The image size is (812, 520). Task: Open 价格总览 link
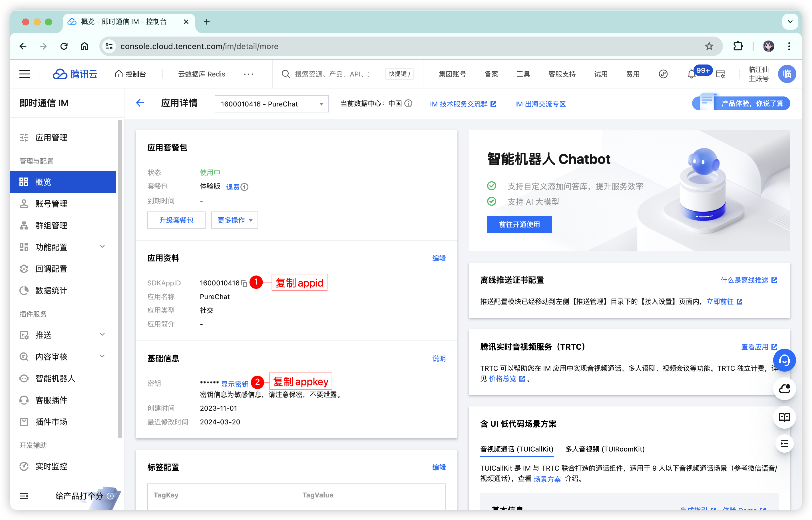507,378
